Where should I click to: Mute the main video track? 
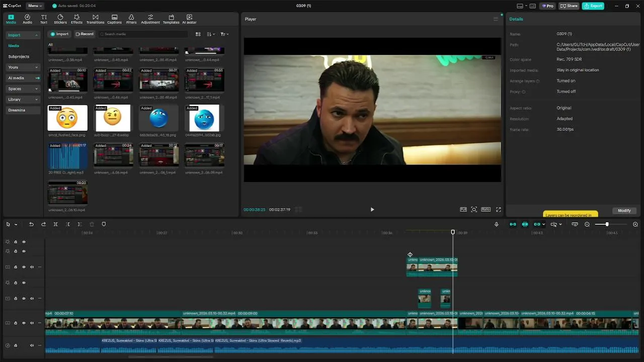[x=32, y=323]
